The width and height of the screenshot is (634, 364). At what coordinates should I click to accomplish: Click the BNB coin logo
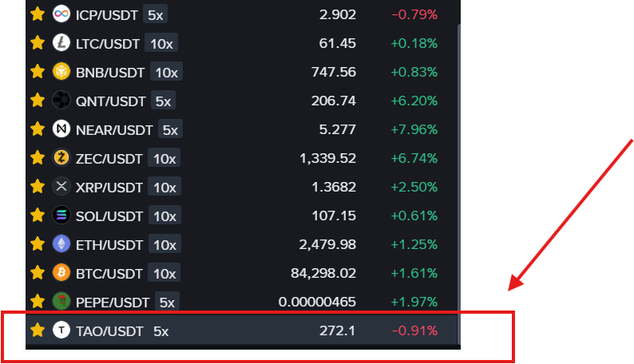tap(61, 71)
